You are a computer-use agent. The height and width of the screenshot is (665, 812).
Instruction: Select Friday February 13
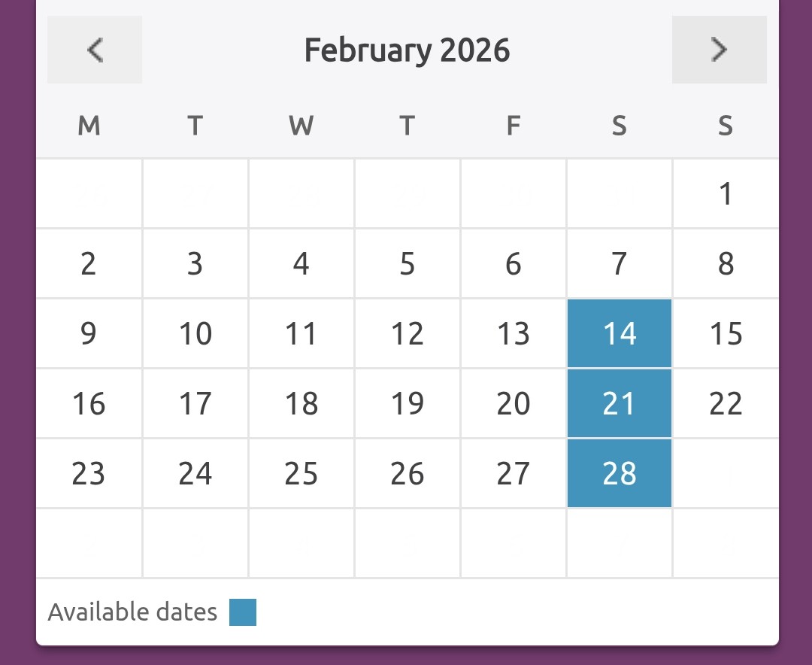[x=514, y=333]
